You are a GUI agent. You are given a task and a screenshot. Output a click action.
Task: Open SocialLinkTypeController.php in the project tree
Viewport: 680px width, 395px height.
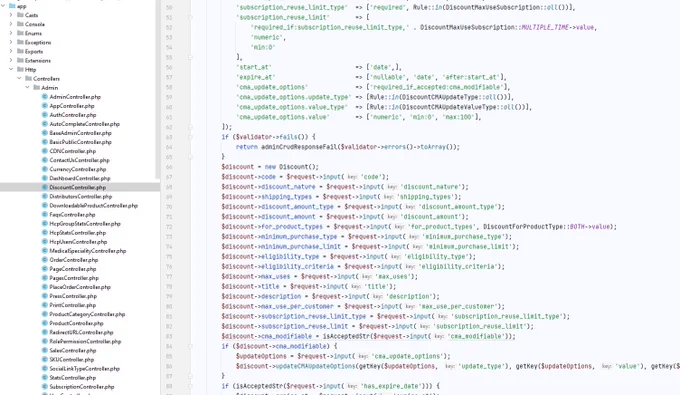(85, 369)
